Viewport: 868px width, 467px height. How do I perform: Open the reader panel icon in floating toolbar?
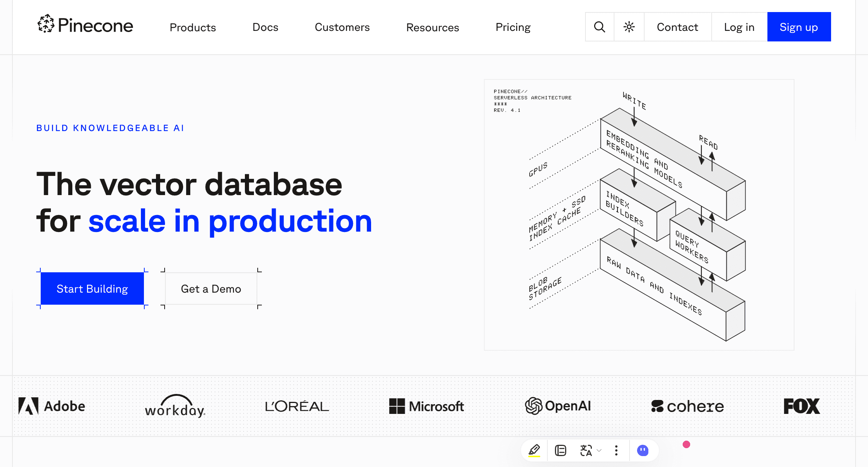561,450
